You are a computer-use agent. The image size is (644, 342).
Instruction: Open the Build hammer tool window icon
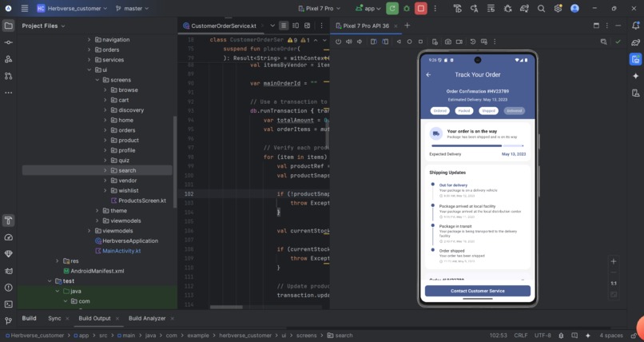pos(8,221)
